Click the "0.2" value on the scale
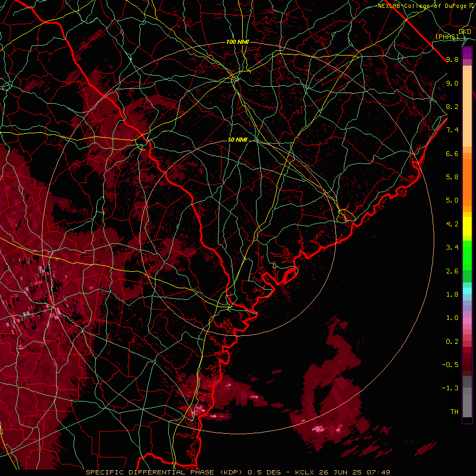This screenshot has width=476, height=476. (x=452, y=341)
